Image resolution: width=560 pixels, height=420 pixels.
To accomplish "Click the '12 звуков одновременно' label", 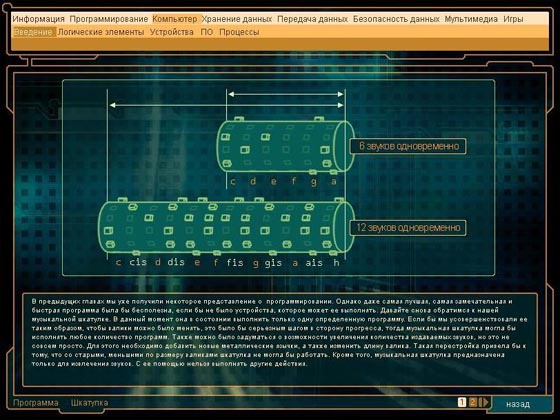I will click(x=408, y=228).
